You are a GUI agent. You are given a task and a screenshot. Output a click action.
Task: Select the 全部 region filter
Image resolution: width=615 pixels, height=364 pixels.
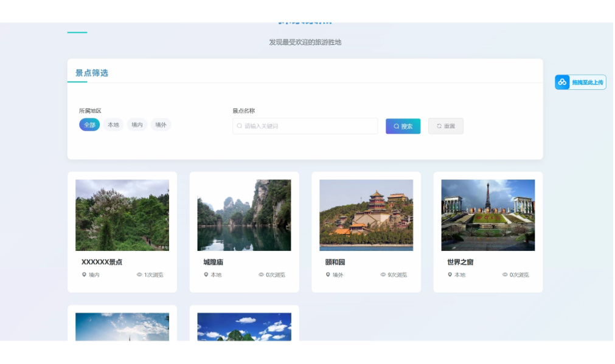tap(89, 125)
